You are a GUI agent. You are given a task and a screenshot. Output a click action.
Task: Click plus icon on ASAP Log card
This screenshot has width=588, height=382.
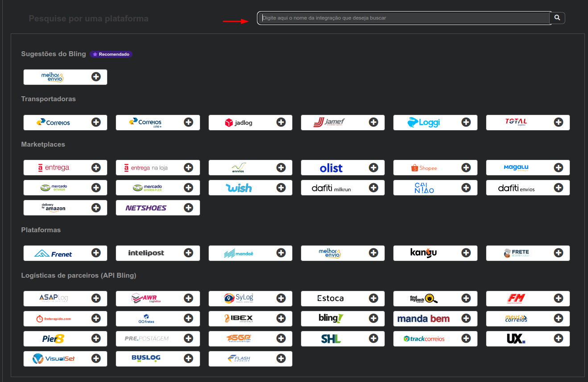click(96, 298)
